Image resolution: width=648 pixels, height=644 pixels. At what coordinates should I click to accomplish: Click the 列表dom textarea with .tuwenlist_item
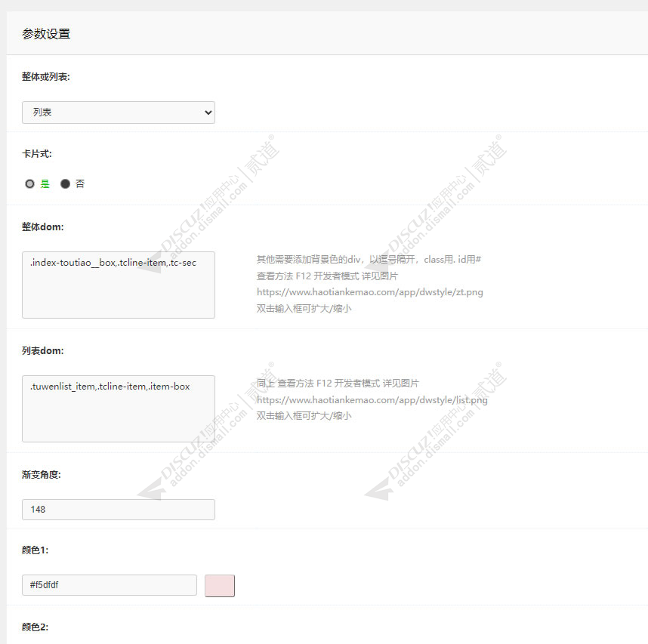118,408
